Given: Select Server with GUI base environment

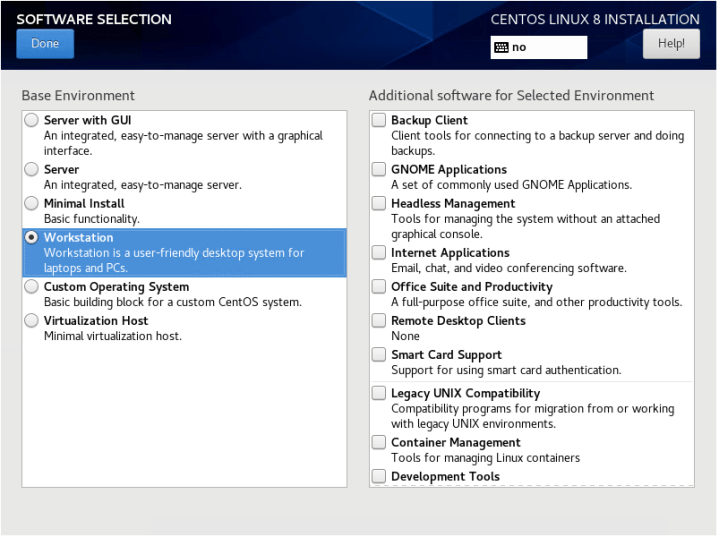Looking at the screenshot, I should click(x=32, y=121).
